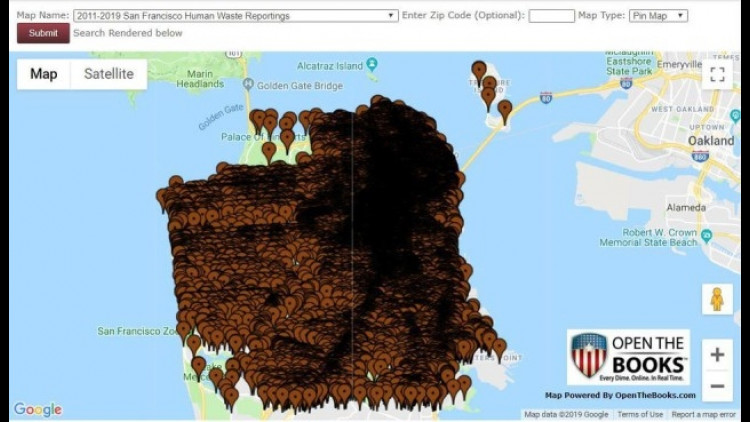Switch to Map view
Image resolution: width=750 pixels, height=422 pixels.
click(x=44, y=74)
